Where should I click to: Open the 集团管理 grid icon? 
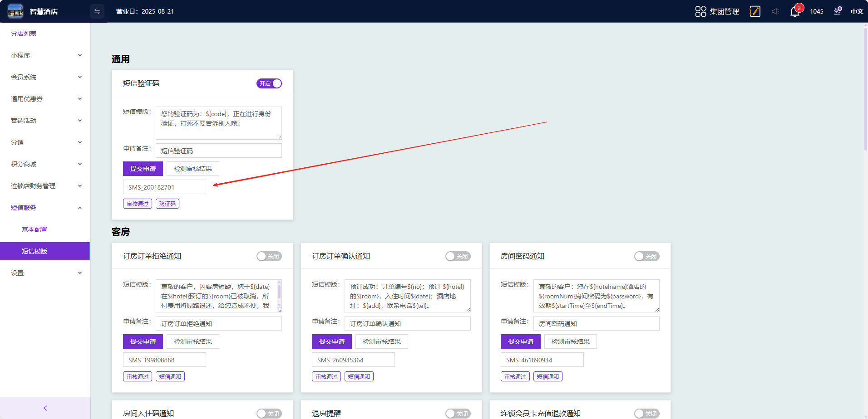pyautogui.click(x=700, y=11)
